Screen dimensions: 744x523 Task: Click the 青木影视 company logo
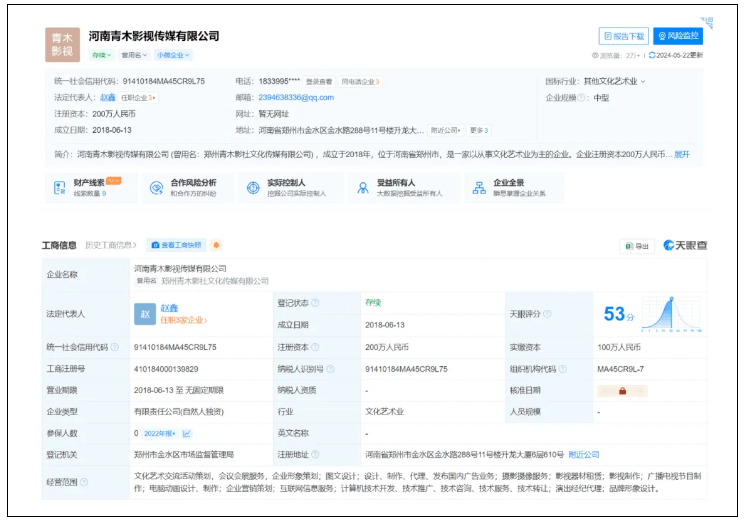(62, 45)
